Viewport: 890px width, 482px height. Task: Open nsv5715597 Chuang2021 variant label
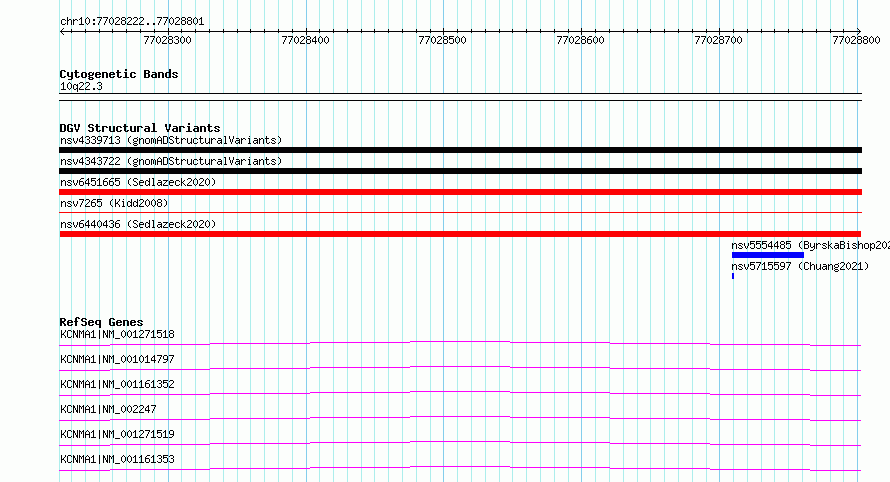pos(800,266)
